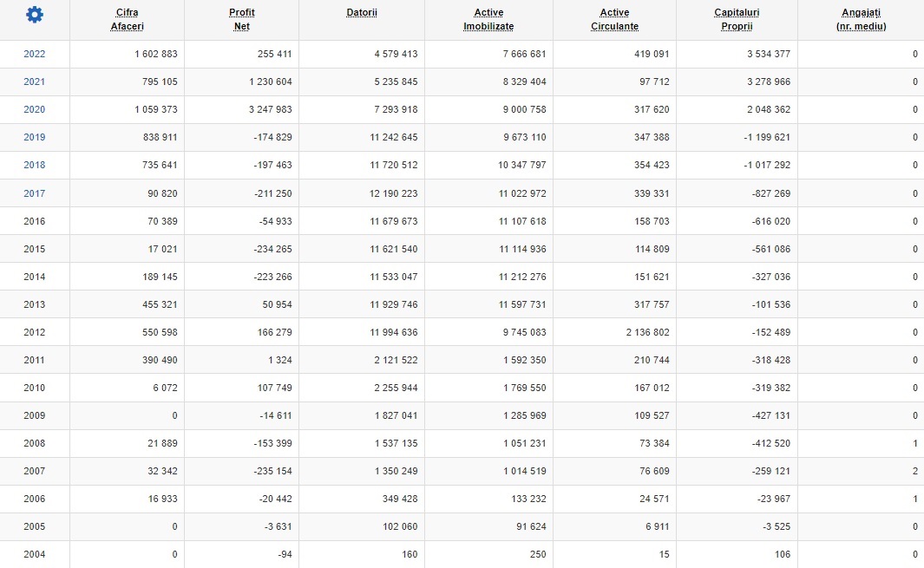Image resolution: width=924 pixels, height=568 pixels.
Task: Click the Cifra Afaceri column header
Action: click(x=127, y=19)
